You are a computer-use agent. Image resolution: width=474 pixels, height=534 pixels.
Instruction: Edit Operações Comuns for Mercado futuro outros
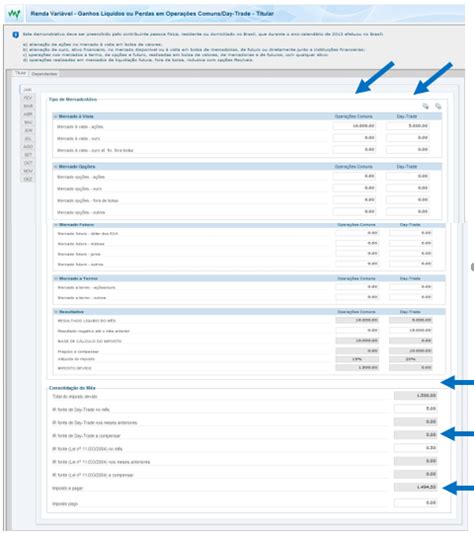tap(357, 264)
